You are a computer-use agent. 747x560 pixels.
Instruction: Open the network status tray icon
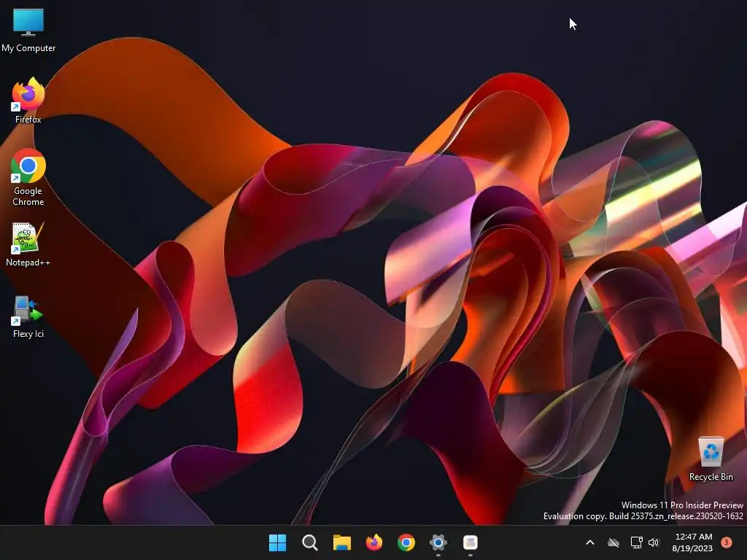click(x=636, y=542)
